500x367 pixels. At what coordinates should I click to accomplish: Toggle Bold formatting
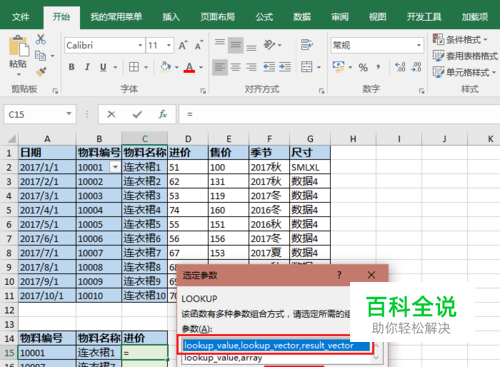point(71,67)
